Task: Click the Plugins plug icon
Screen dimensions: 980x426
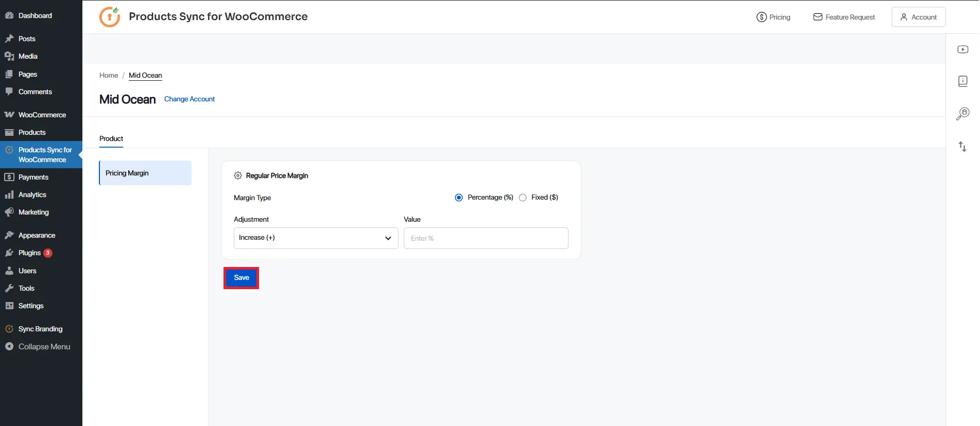Action: coord(9,253)
